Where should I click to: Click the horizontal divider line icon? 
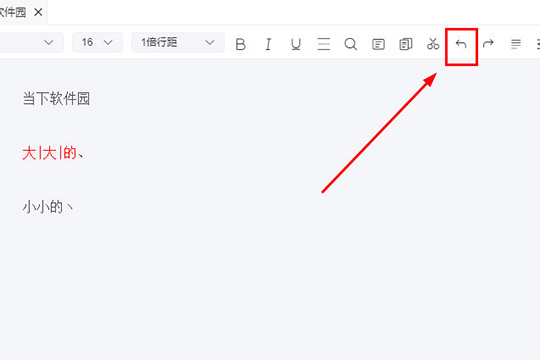323,44
